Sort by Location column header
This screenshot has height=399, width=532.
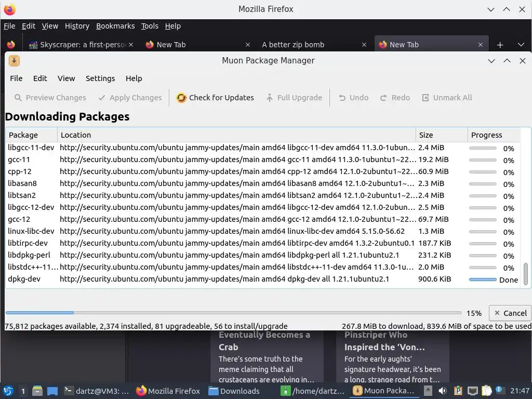click(236, 135)
